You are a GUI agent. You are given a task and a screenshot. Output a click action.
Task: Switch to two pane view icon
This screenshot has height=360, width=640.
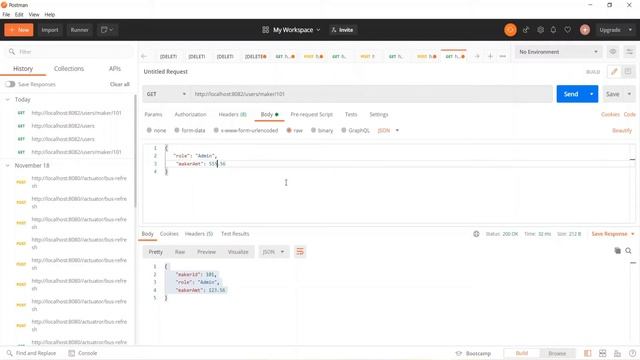(602, 353)
